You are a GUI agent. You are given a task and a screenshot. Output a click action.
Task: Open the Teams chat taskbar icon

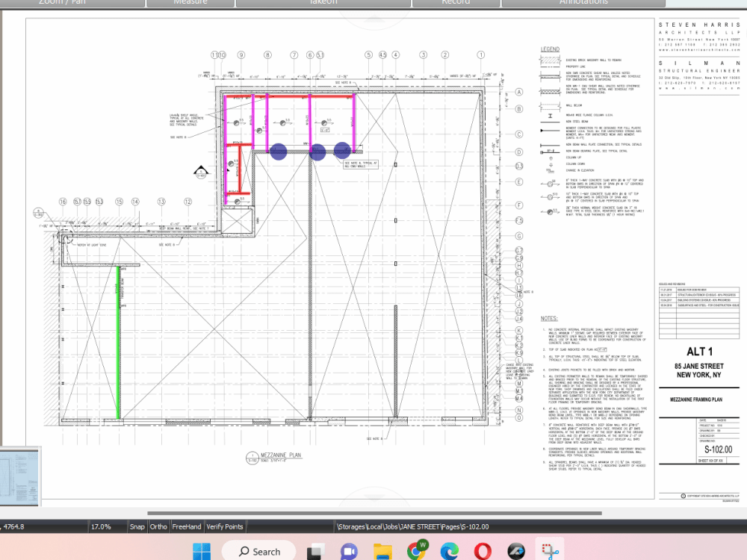pyautogui.click(x=349, y=552)
